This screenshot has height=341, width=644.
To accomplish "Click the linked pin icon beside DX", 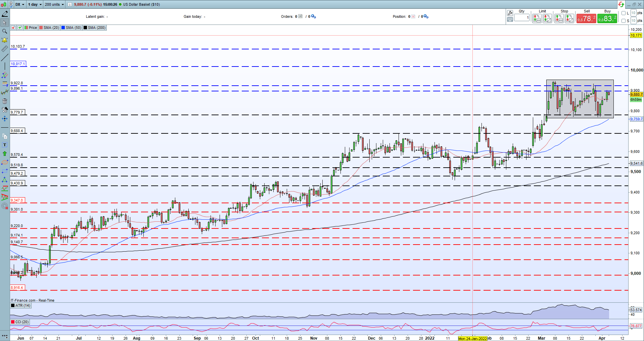I will point(11,4).
